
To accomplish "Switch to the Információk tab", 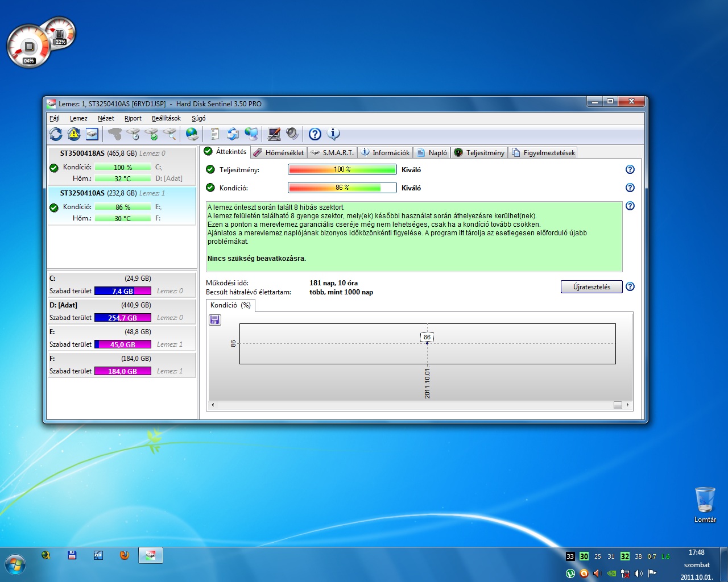I will [x=385, y=152].
